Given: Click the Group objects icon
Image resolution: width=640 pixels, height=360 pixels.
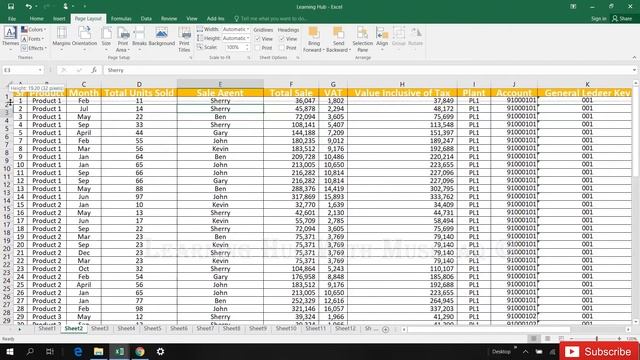Looking at the screenshot, I should (x=399, y=33).
